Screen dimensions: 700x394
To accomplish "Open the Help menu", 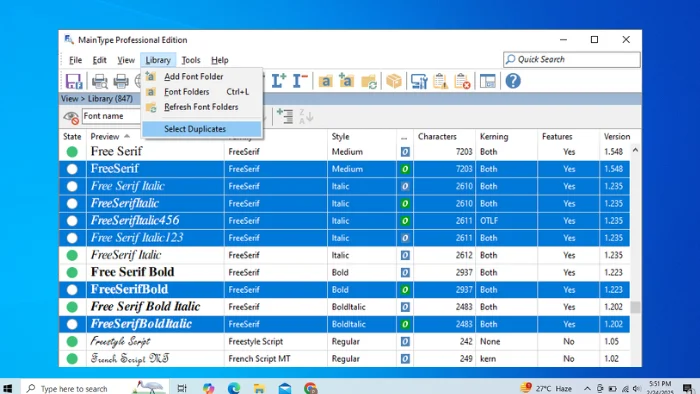I will click(220, 60).
